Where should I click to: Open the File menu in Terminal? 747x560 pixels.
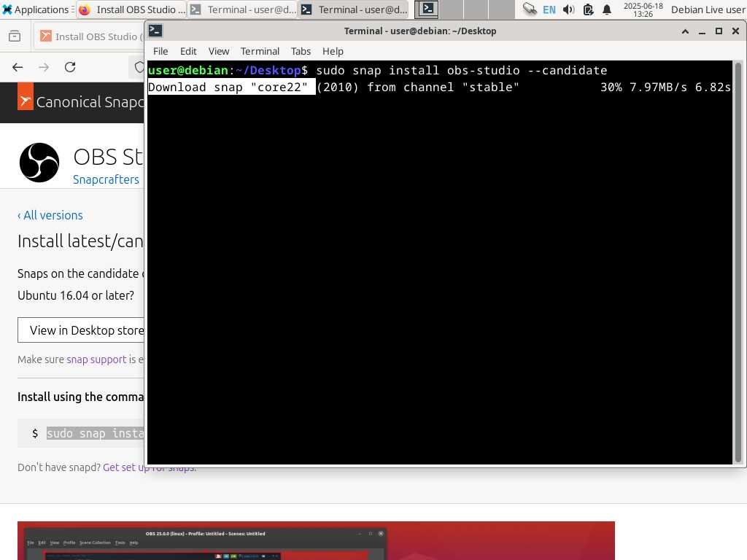[x=160, y=52]
